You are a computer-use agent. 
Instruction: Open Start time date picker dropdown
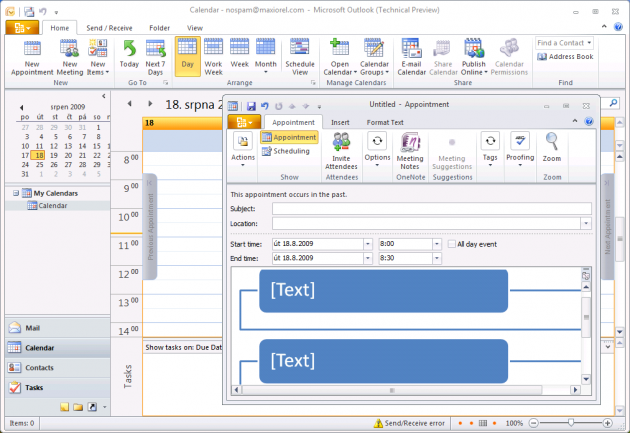coord(368,244)
